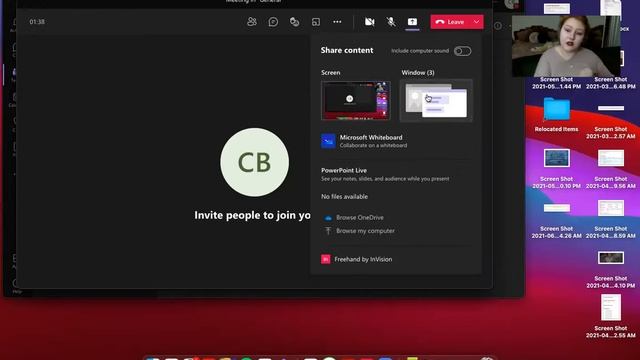640x360 pixels.
Task: Open the participants panel icon
Action: coord(252,22)
